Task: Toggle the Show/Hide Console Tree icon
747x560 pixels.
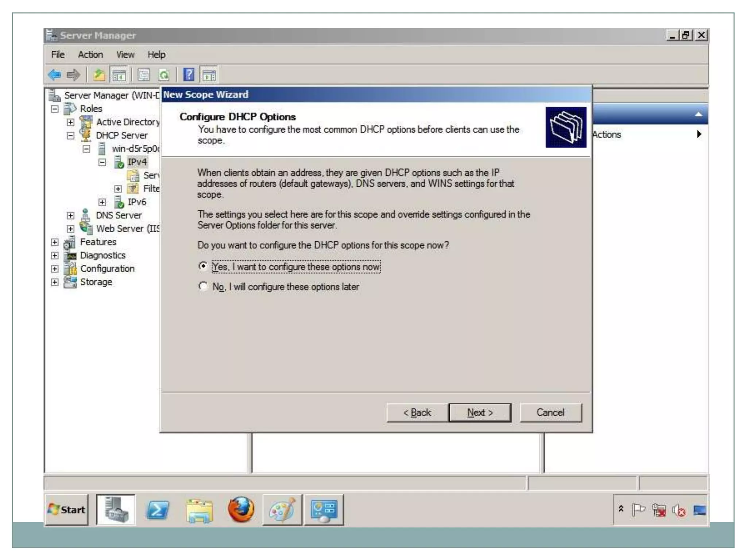Action: pyautogui.click(x=119, y=75)
